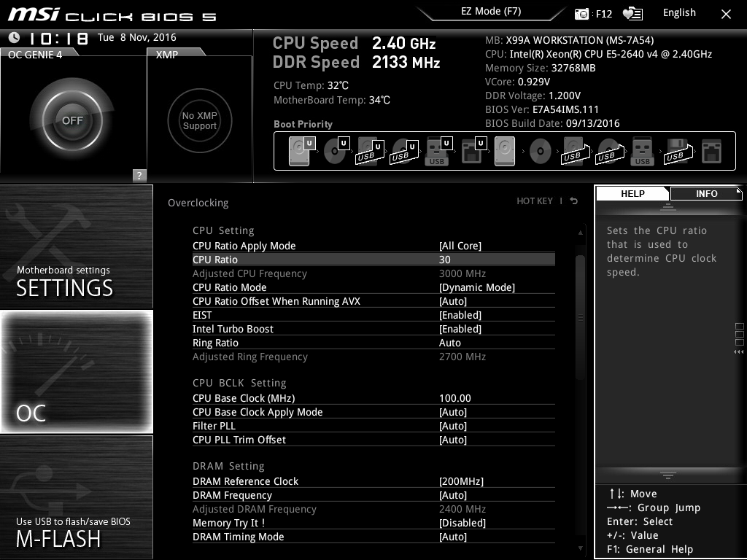Toggle EIST Enabled setting
747x560 pixels.
click(x=373, y=315)
